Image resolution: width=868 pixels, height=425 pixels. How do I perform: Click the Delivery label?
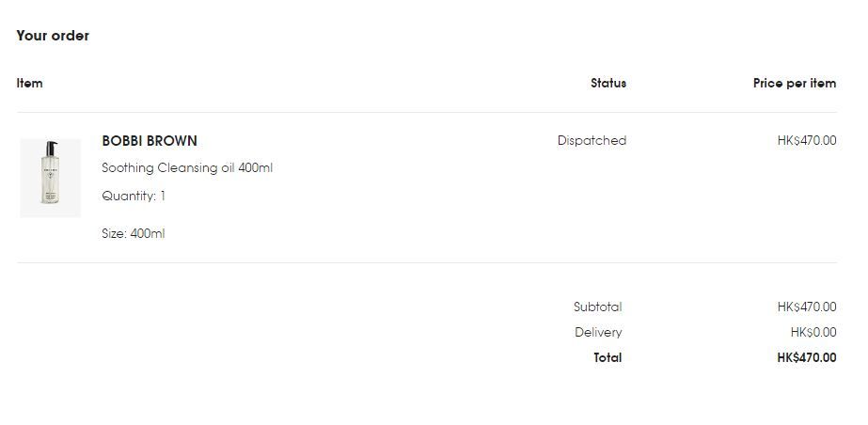pyautogui.click(x=598, y=332)
